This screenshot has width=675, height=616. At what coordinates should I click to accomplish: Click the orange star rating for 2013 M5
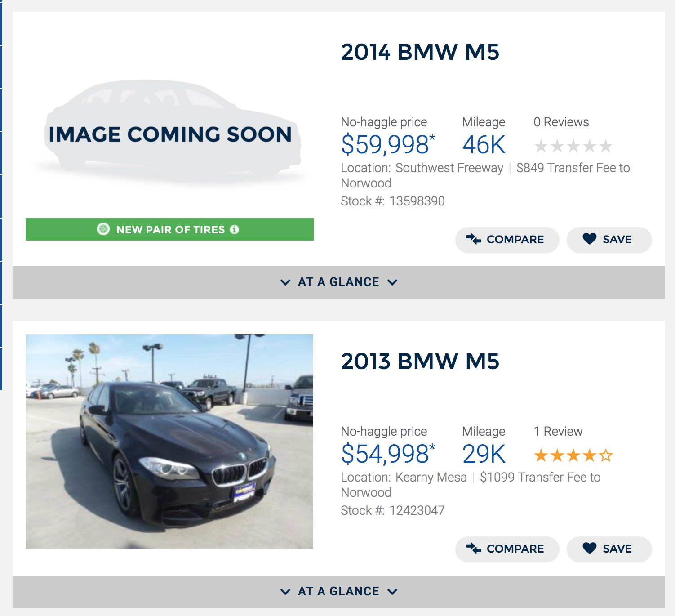pyautogui.click(x=573, y=455)
